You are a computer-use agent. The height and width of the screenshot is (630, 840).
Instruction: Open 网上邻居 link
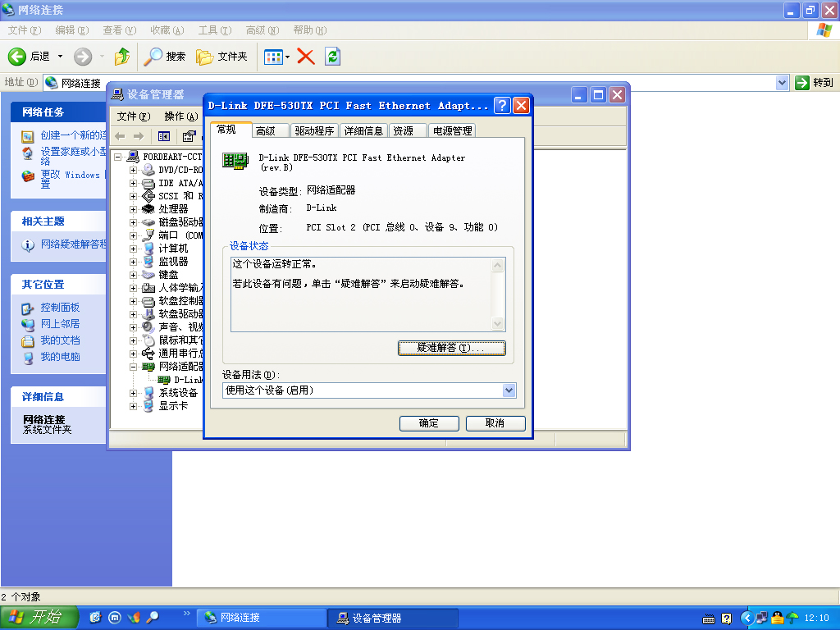tap(60, 323)
